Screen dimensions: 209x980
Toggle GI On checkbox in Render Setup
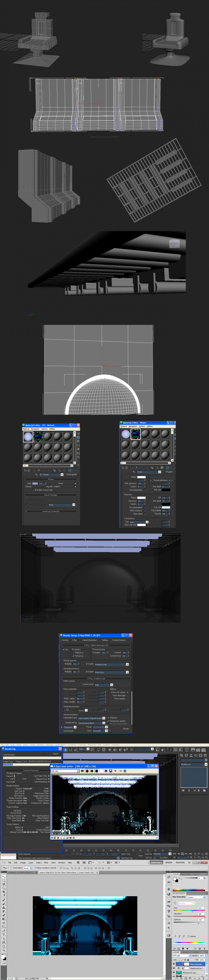click(63, 650)
